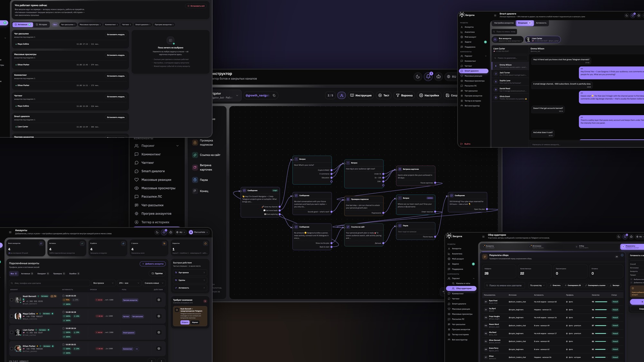
Task: Expand Парсинг in the constructor window sidebar
Action: click(x=156, y=146)
